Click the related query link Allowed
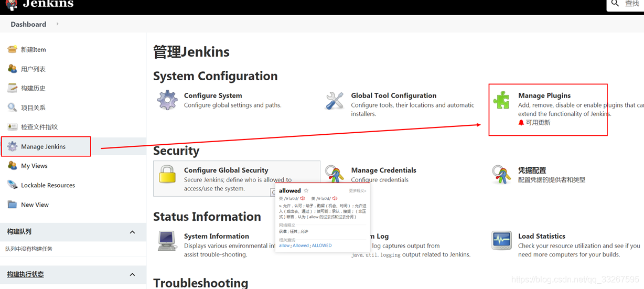Screen dimensions: 644x289 point(301,245)
